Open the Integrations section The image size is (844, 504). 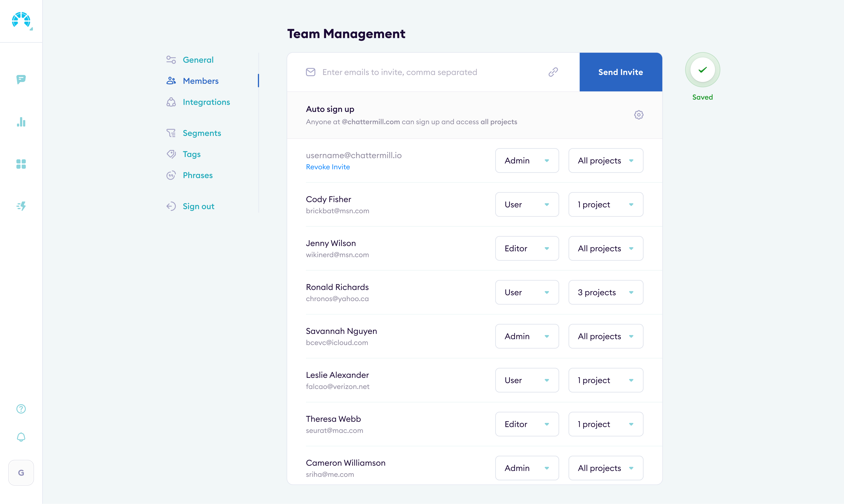tap(206, 102)
